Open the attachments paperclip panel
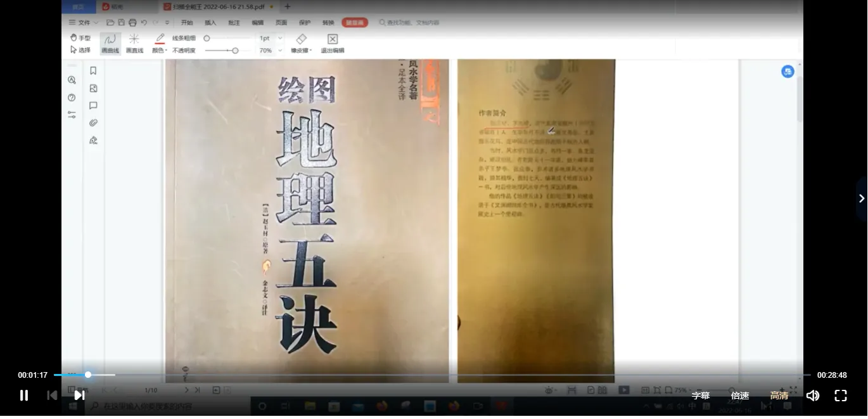 pos(93,123)
